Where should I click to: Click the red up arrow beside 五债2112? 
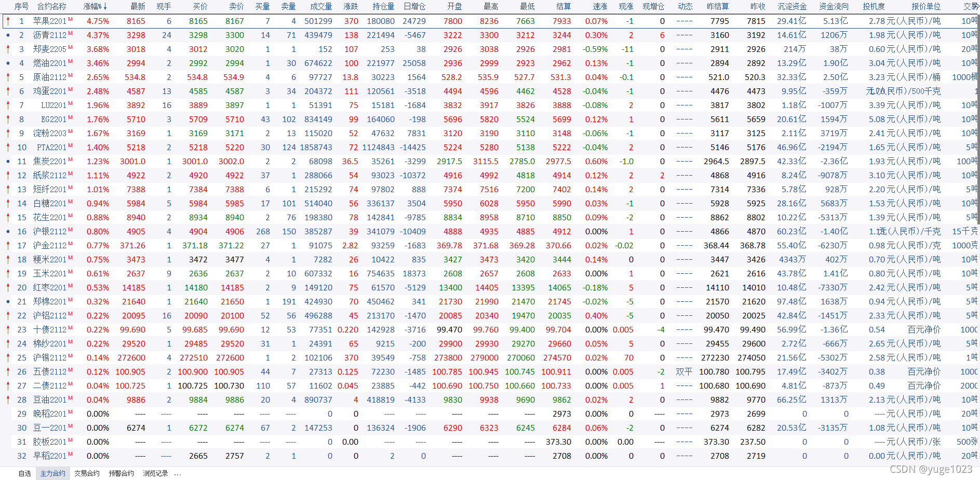tap(8, 371)
